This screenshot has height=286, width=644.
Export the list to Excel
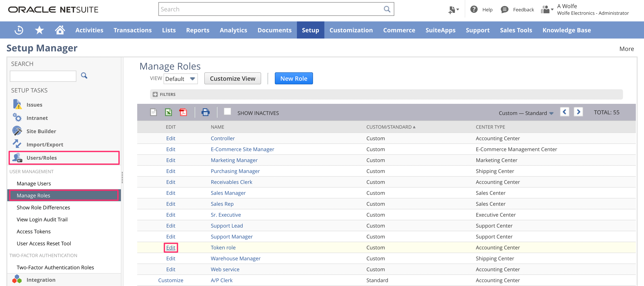point(169,112)
